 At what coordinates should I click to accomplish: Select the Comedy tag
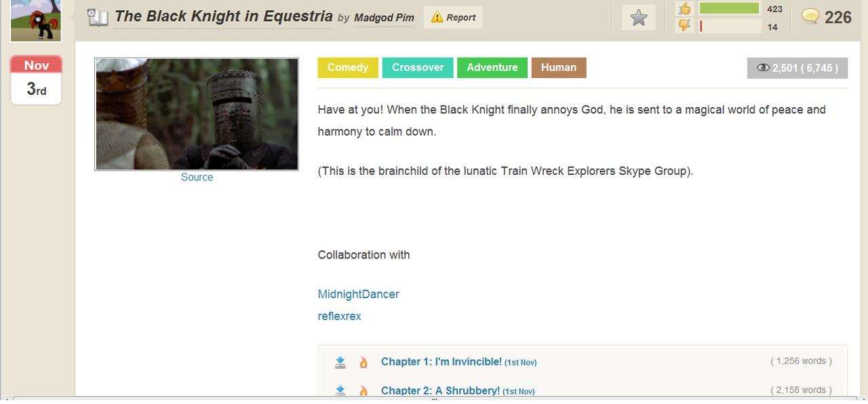[348, 68]
